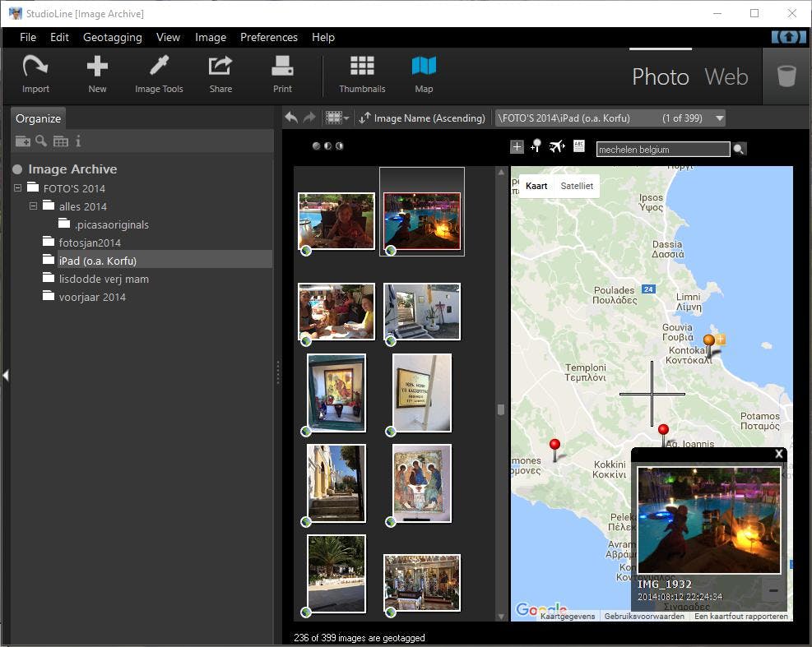Screen dimensions: 812x647
Task: Click the Share icon
Action: pos(220,74)
